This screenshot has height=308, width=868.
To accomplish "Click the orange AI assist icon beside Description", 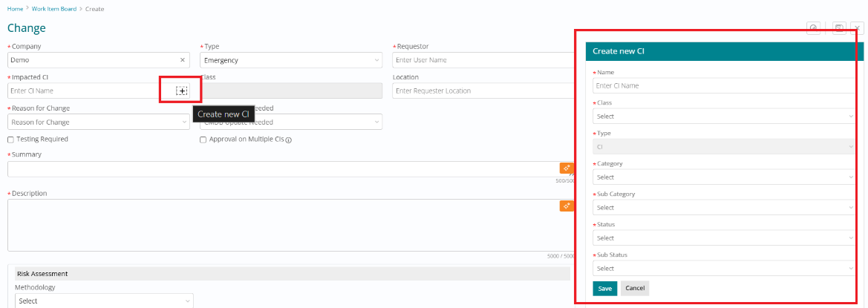I will (x=567, y=206).
